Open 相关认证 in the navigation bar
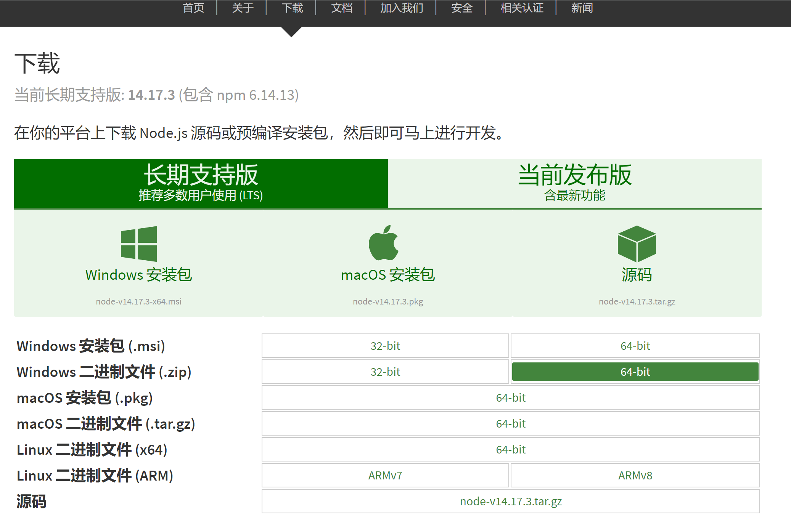 click(522, 8)
